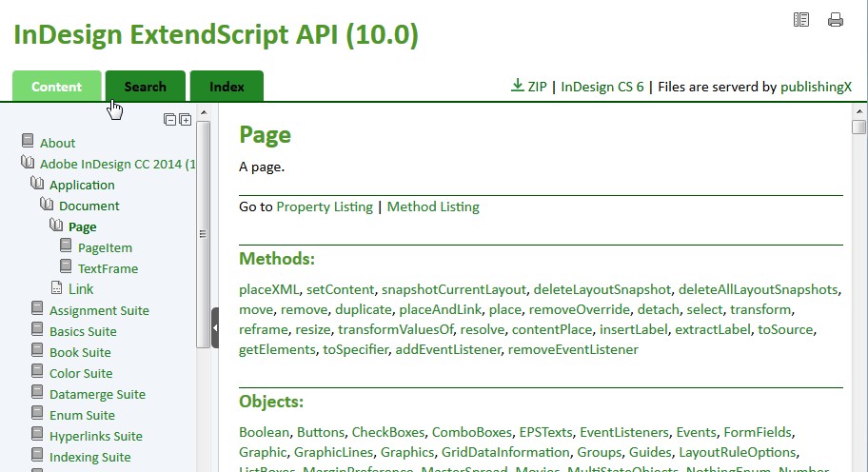868x472 pixels.
Task: Select Link tree item
Action: [81, 289]
